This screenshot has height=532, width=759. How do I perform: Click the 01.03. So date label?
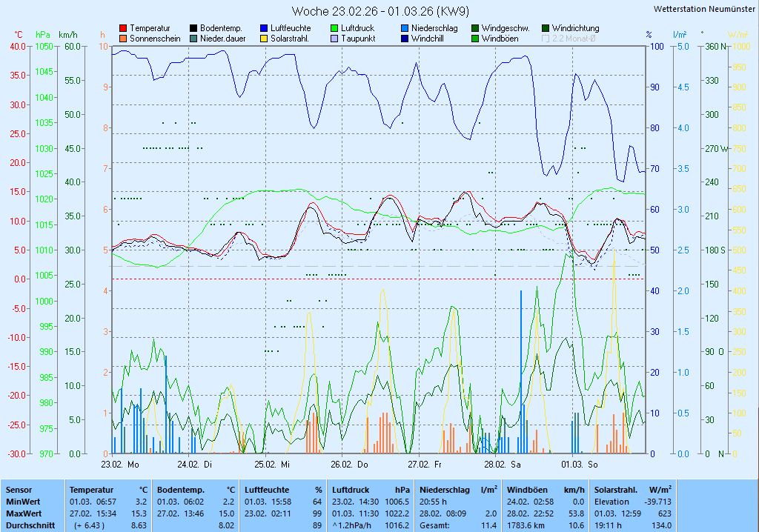click(579, 465)
